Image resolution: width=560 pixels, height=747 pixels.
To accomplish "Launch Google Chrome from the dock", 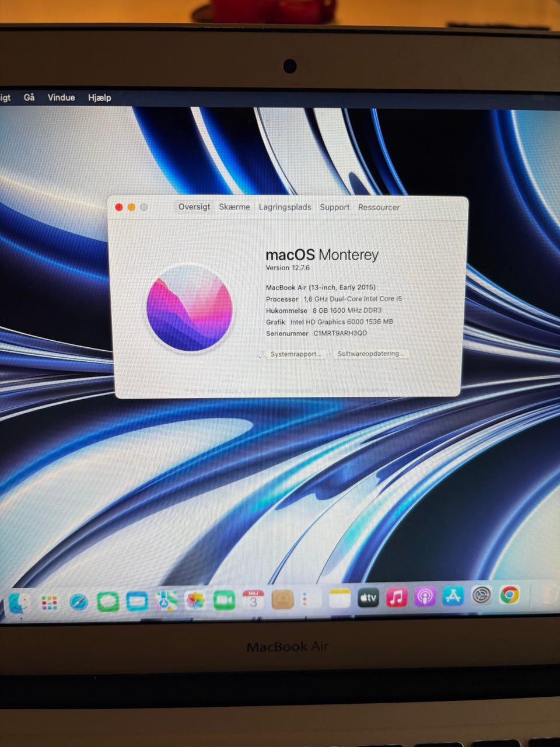I will (x=509, y=595).
